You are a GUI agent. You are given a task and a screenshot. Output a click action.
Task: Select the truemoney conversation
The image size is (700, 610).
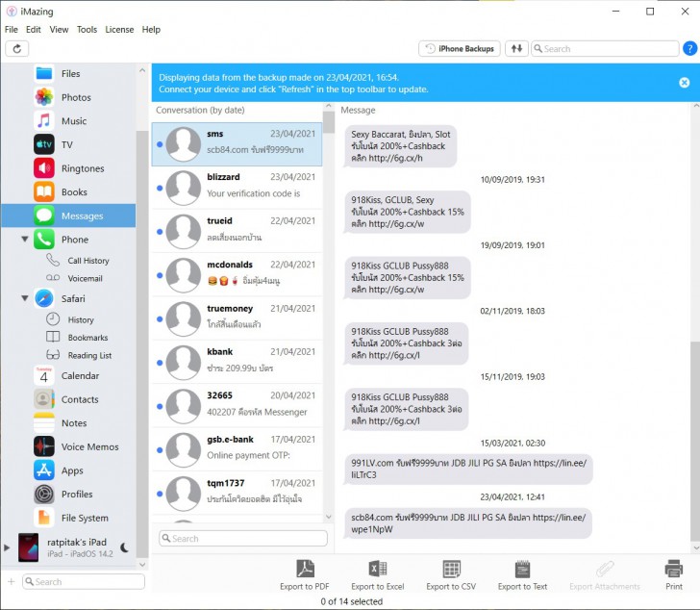(237, 318)
